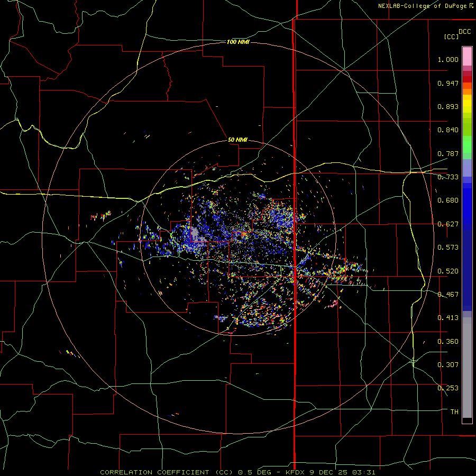The width and height of the screenshot is (476, 476).
Task: Click the 0.840 scale value
Action: [448, 130]
